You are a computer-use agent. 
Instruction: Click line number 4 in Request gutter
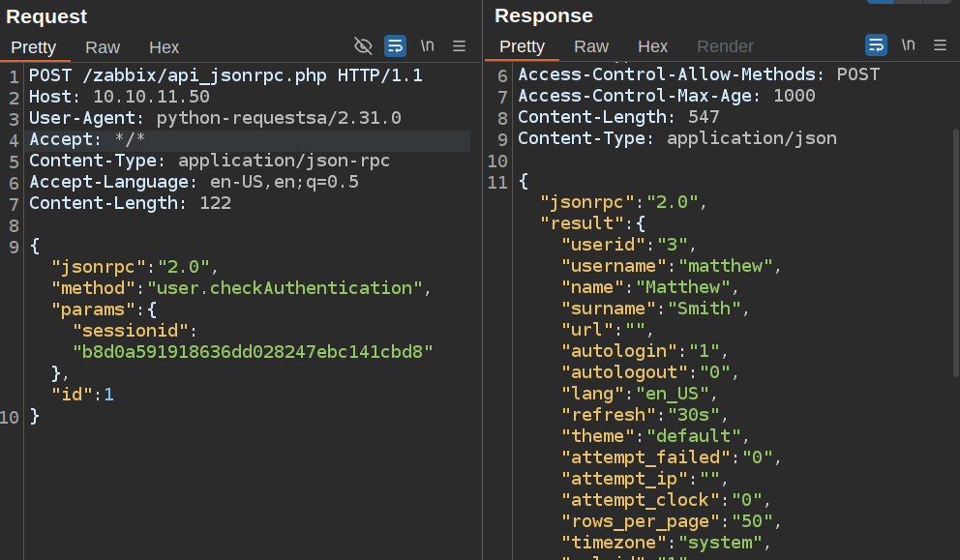pos(14,139)
